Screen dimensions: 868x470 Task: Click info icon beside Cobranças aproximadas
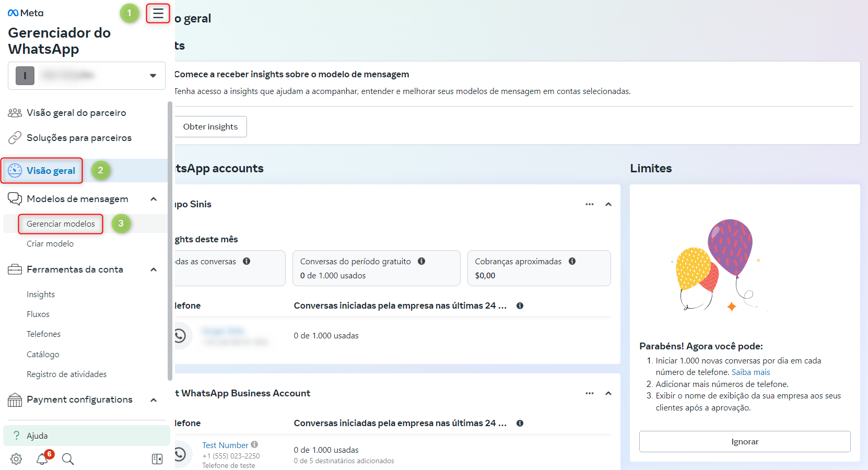(572, 261)
